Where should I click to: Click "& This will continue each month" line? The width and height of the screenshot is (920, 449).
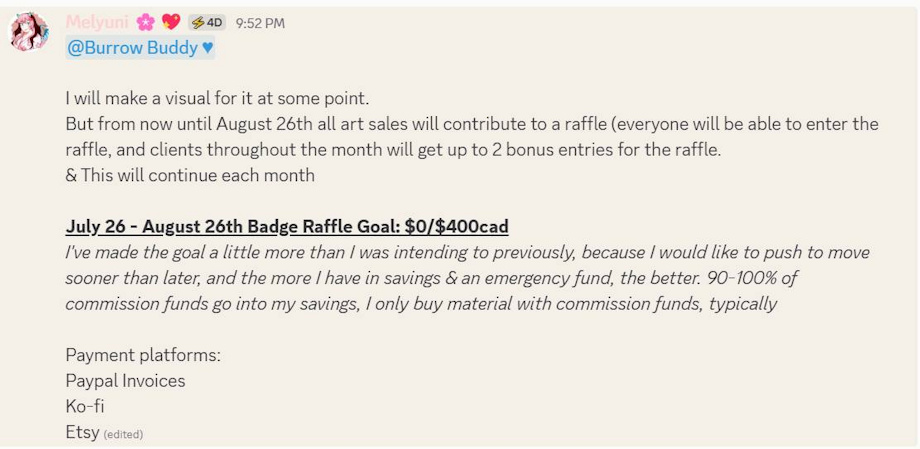190,175
